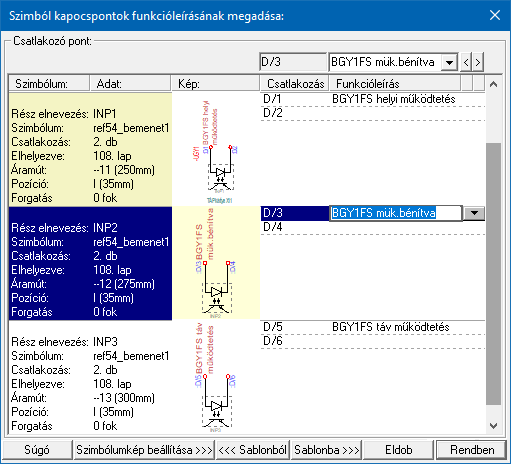Click the Eldob discard button
511x464 pixels.
[x=399, y=450]
